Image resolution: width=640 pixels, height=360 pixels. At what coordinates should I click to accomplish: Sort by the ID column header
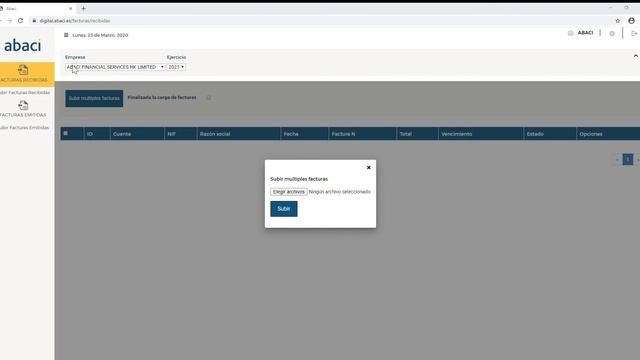90,134
